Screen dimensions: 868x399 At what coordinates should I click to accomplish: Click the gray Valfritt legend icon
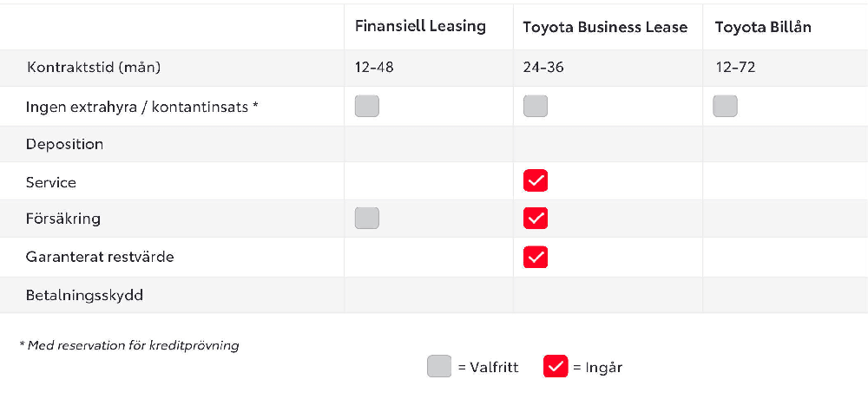[x=439, y=366]
